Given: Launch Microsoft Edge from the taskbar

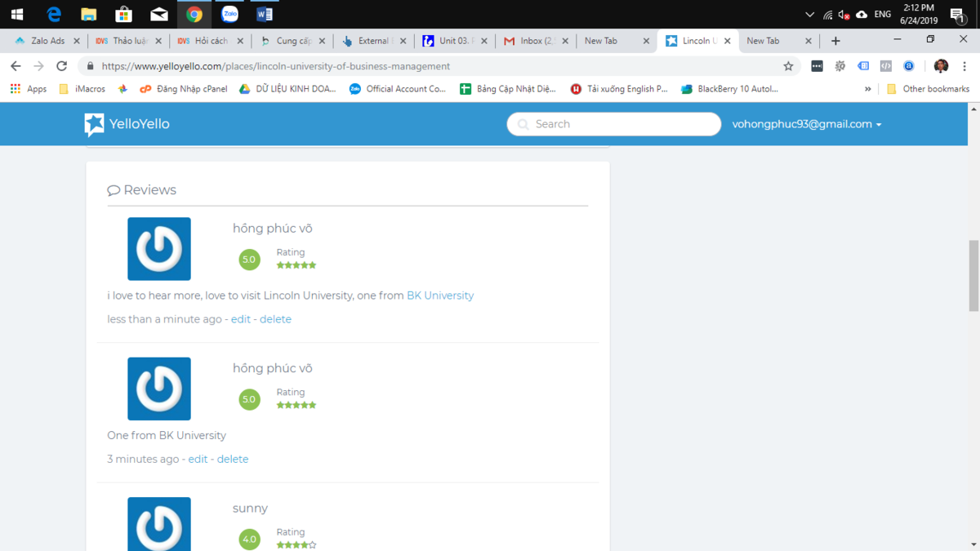Looking at the screenshot, I should (x=53, y=14).
